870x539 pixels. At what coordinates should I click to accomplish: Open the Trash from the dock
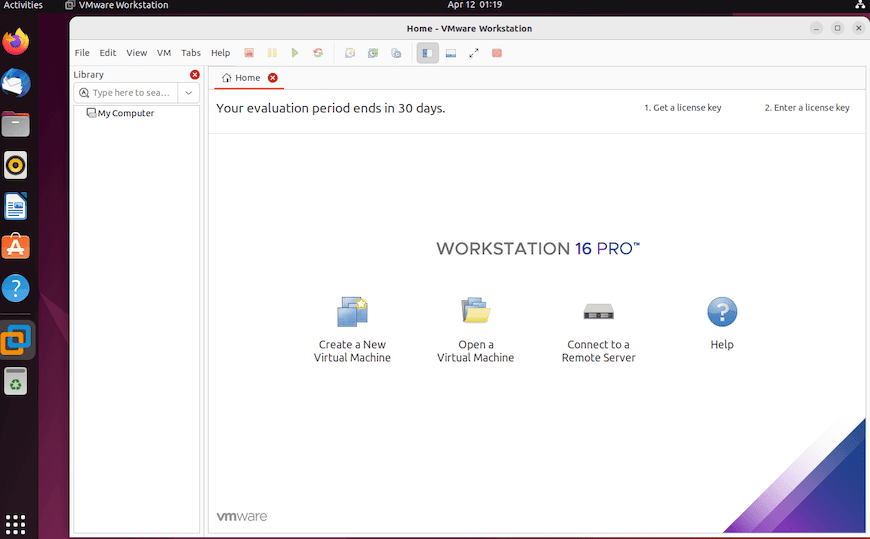tap(16, 381)
